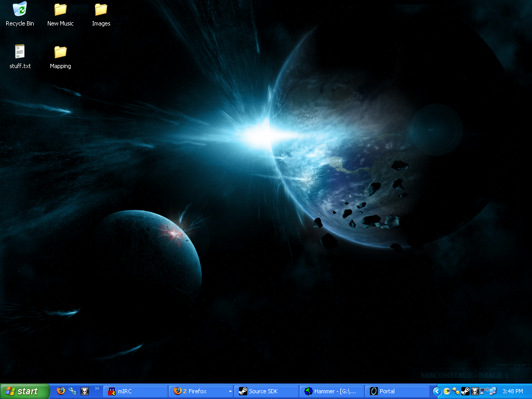Launch Firefox from Quick Launch bar
The image size is (532, 399).
point(61,391)
